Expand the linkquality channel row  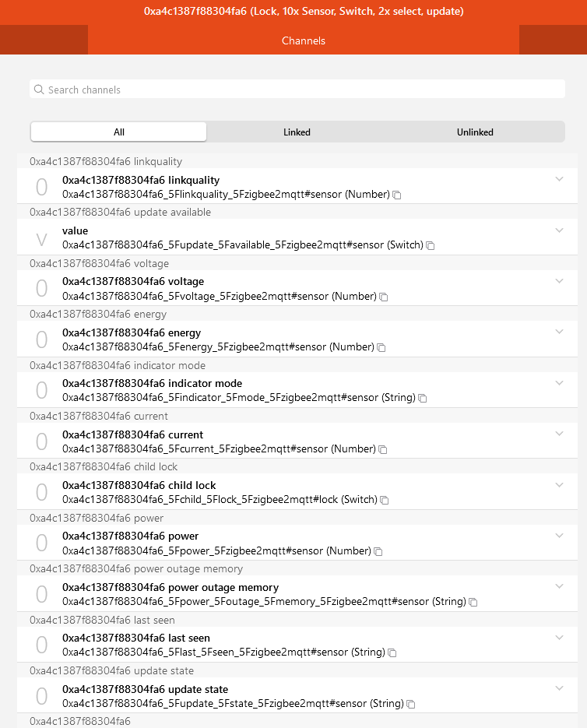point(559,178)
